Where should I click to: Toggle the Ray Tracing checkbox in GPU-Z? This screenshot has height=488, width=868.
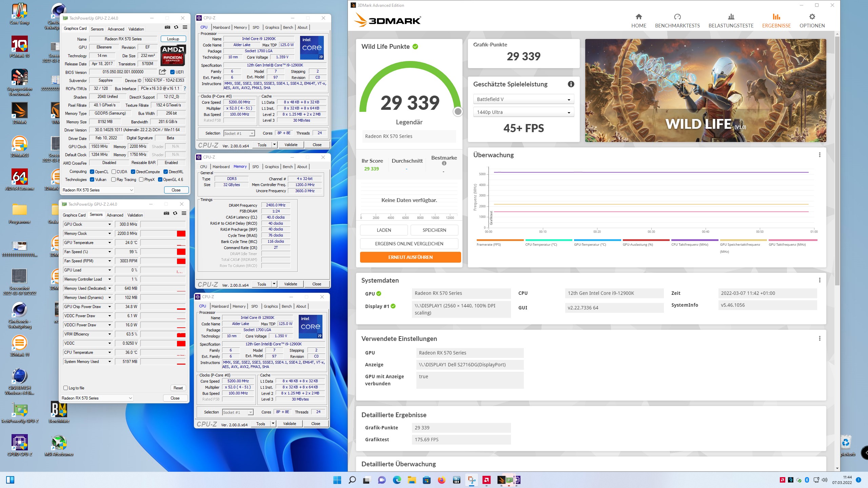click(x=113, y=180)
